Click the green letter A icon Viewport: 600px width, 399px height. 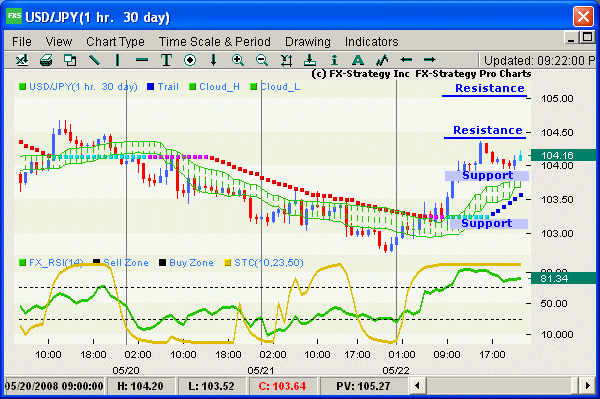pyautogui.click(x=358, y=60)
